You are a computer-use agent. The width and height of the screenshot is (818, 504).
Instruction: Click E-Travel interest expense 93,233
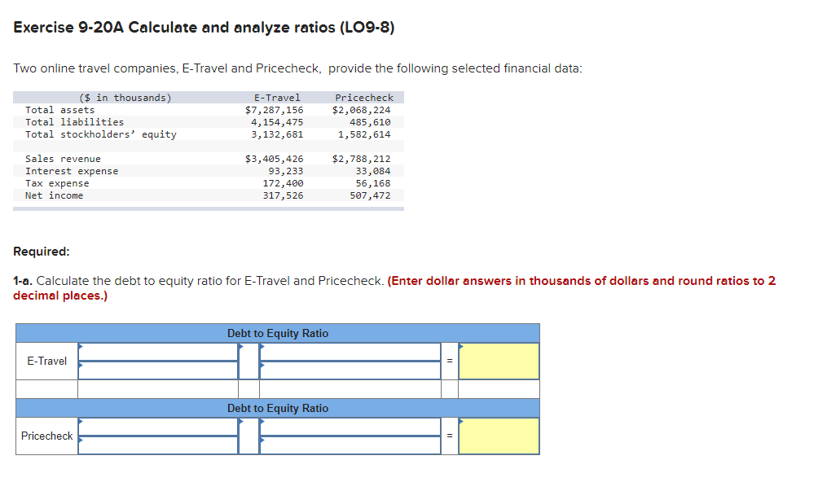click(286, 171)
